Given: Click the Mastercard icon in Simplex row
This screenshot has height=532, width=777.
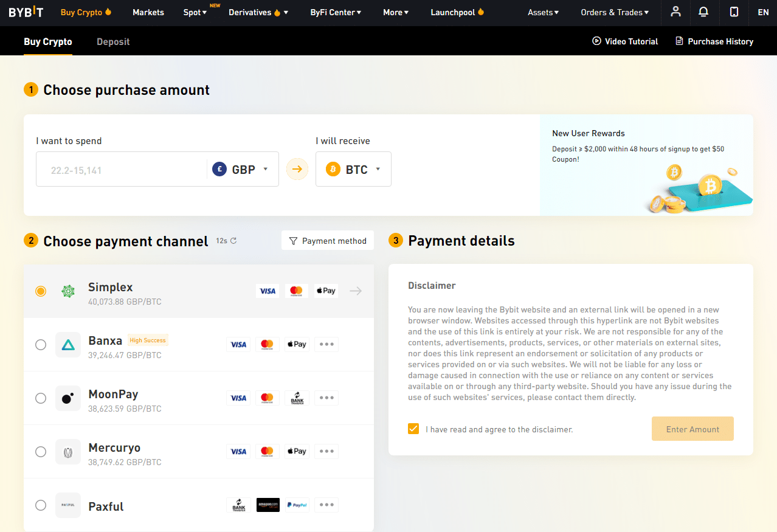Looking at the screenshot, I should pyautogui.click(x=297, y=291).
